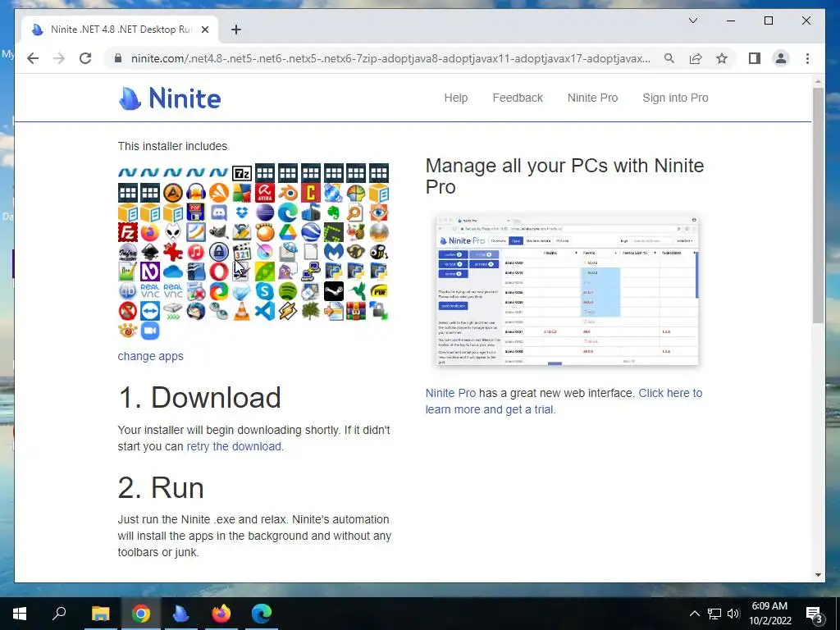This screenshot has width=840, height=630.
Task: Click the address bar URL
Action: pyautogui.click(x=390, y=58)
